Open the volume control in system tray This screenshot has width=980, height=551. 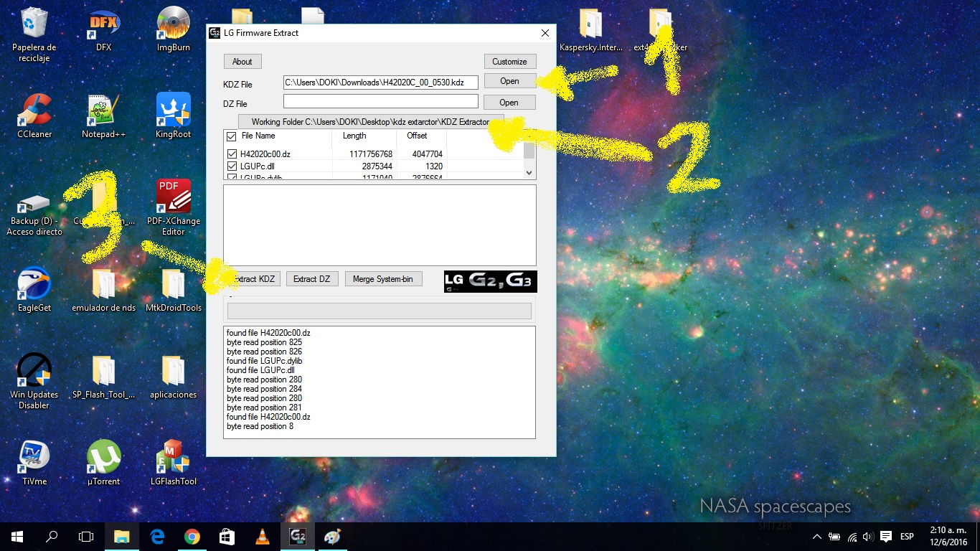(x=868, y=537)
